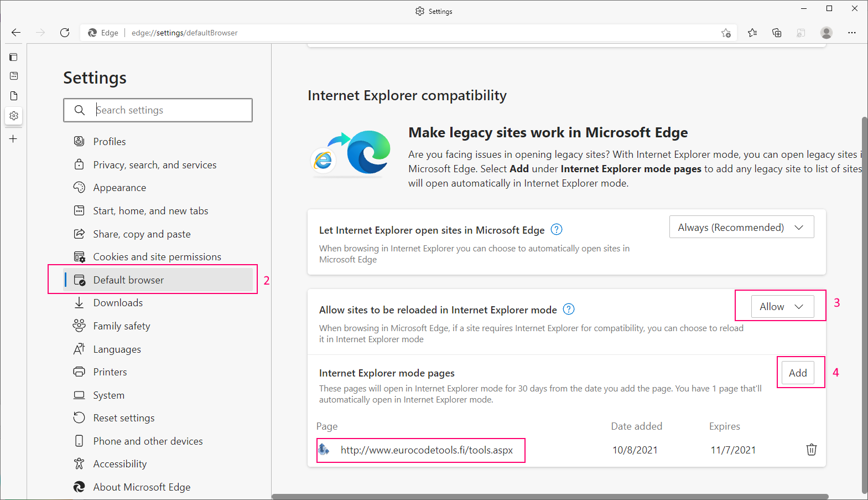The image size is (868, 500).
Task: Click the Edge logo next to About Microsoft Edge
Action: pos(79,487)
